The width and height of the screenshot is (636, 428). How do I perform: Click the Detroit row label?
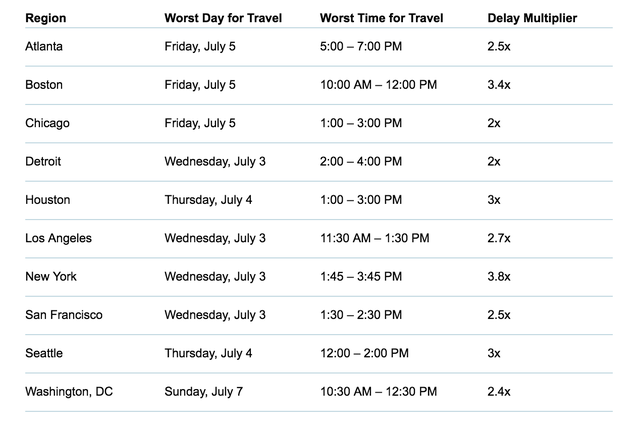(x=43, y=161)
